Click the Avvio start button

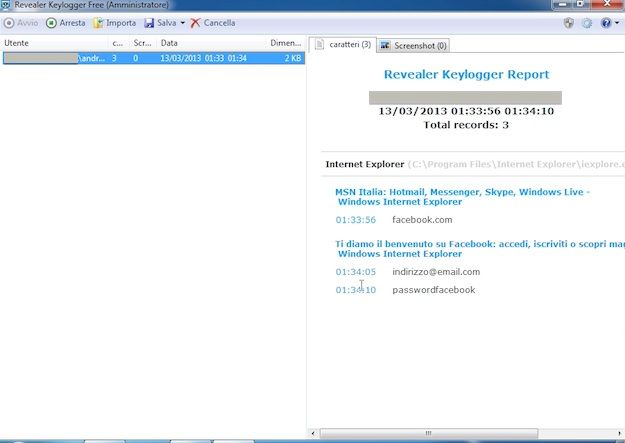click(21, 23)
